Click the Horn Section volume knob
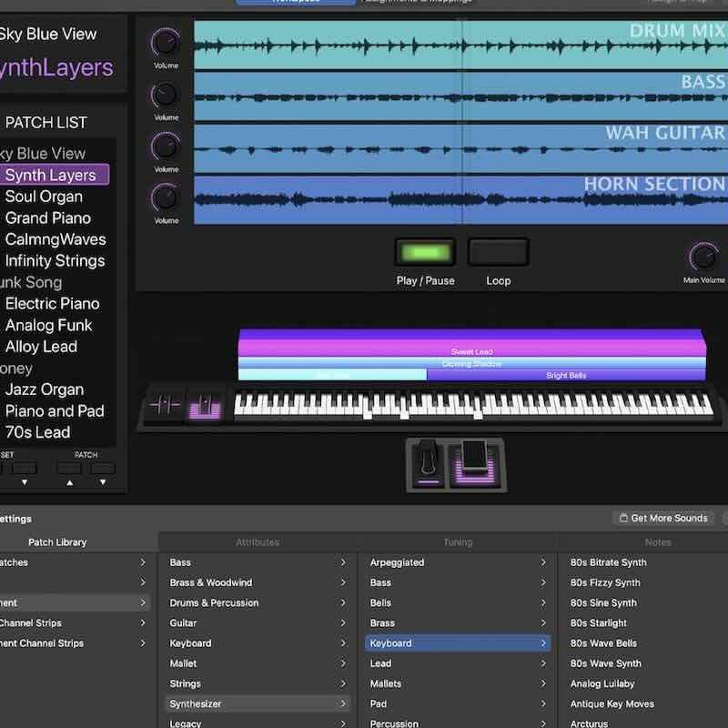The image size is (728, 728). pyautogui.click(x=166, y=197)
